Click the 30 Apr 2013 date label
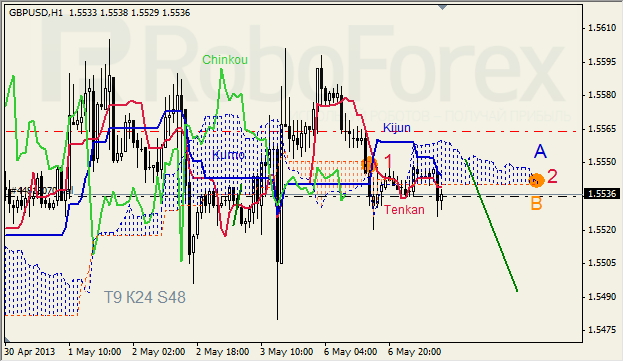This screenshot has height=362, width=624. pyautogui.click(x=30, y=352)
